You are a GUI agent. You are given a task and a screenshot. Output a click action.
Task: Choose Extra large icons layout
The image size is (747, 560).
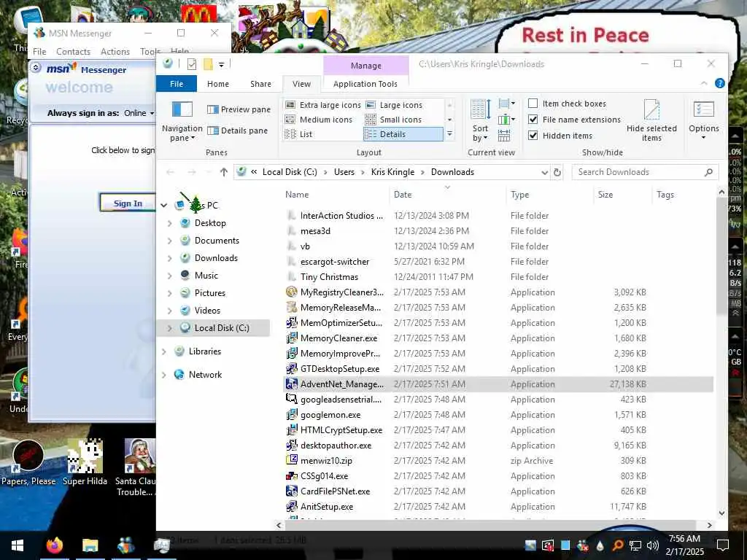tap(322, 105)
